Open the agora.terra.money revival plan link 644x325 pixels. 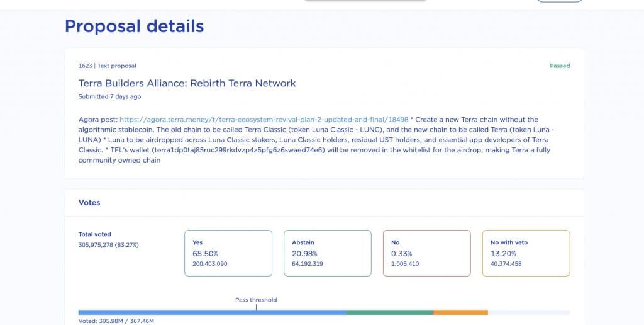click(264, 120)
